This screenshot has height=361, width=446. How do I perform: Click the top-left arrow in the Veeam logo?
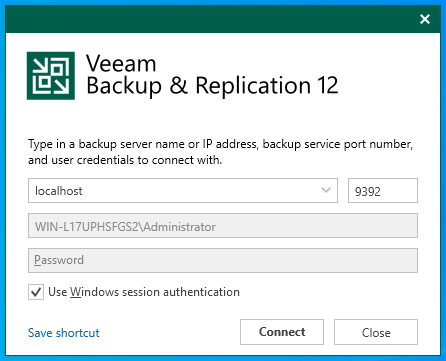[41, 66]
